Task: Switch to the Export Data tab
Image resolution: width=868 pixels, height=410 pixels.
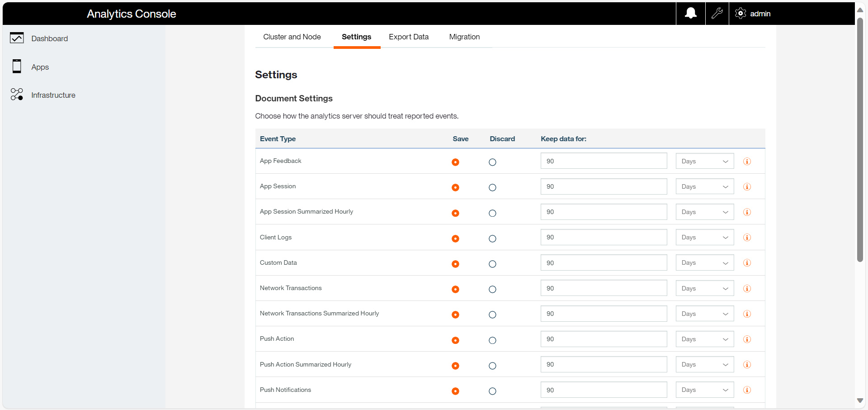Action: pyautogui.click(x=408, y=37)
